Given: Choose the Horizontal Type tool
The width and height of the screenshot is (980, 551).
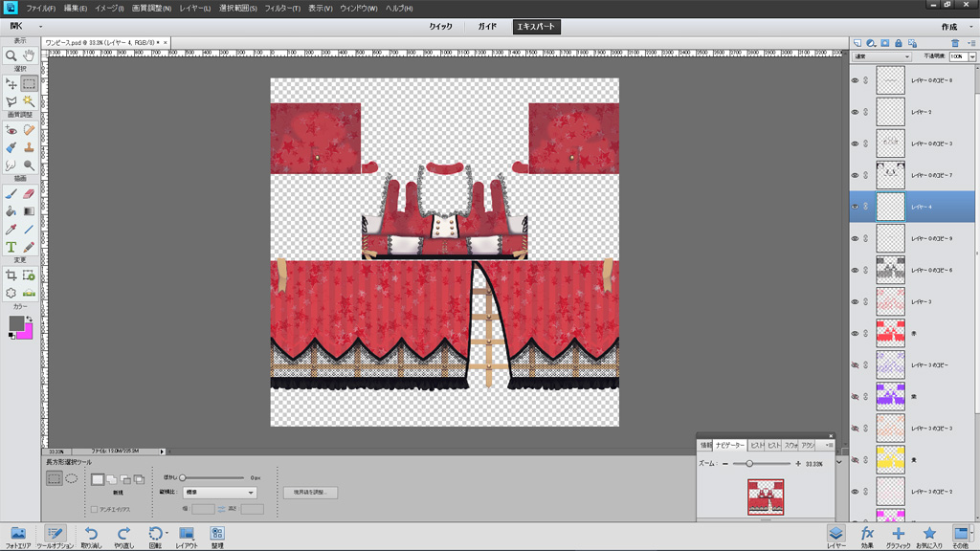Looking at the screenshot, I should click(11, 247).
